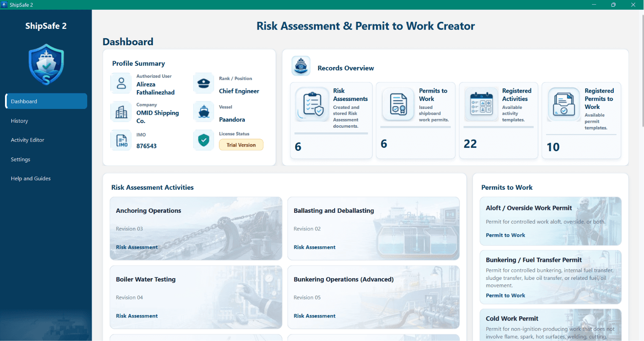The height and width of the screenshot is (341, 644).
Task: Click the Risk Assessments checklist icon
Action: point(313,104)
